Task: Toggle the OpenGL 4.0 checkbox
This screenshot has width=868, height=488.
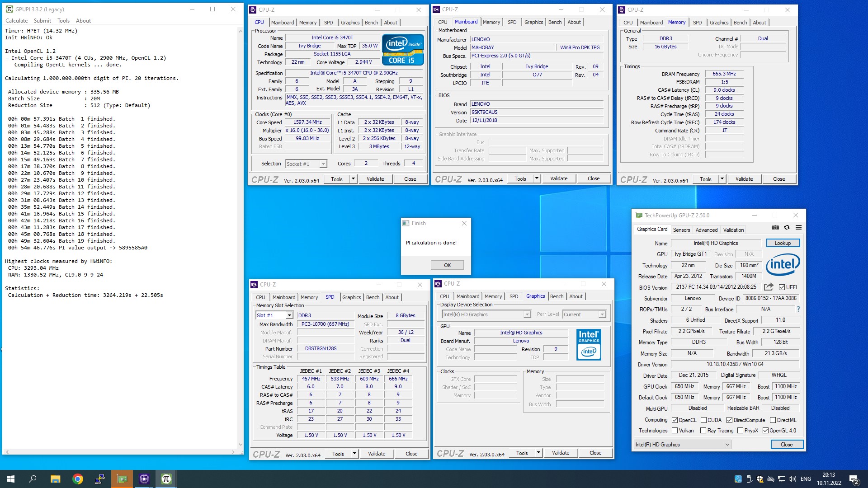Action: [x=765, y=431]
